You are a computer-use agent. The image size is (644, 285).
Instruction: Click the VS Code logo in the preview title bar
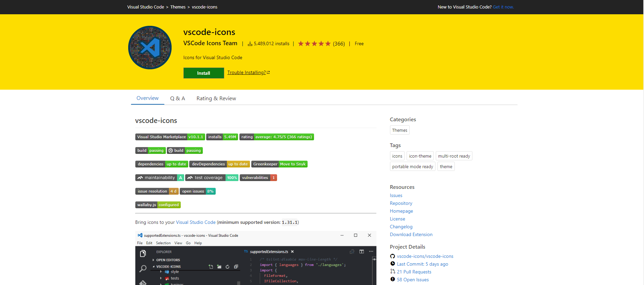(140, 235)
